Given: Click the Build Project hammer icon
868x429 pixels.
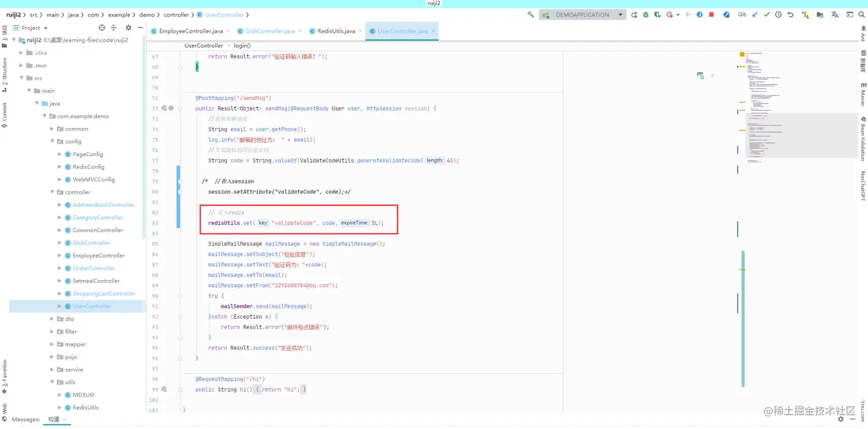Looking at the screenshot, I should pos(530,14).
